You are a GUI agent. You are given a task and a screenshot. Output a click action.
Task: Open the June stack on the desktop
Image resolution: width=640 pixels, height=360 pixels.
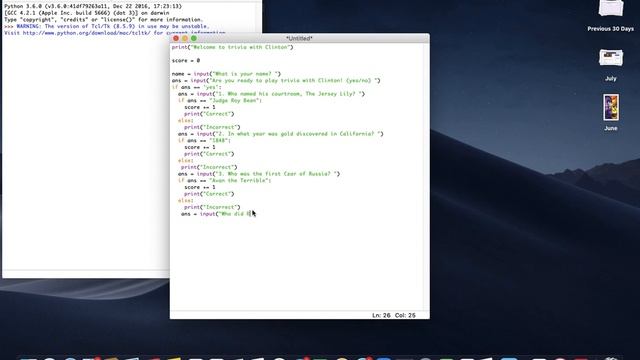(611, 107)
